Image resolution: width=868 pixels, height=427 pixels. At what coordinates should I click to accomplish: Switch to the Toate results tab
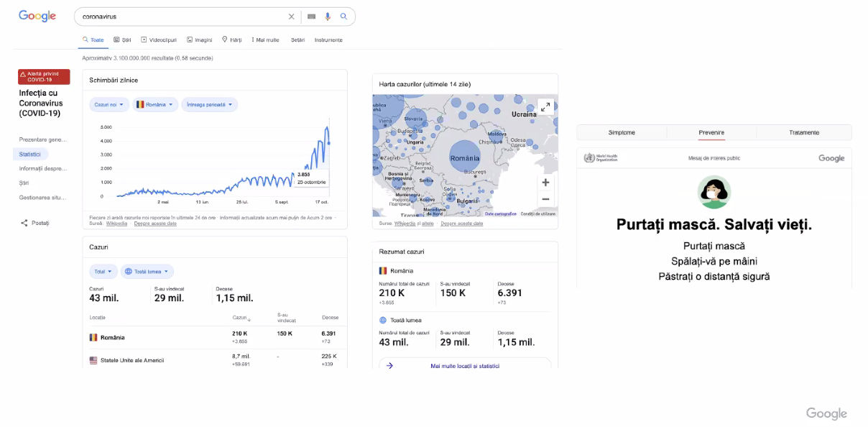pyautogui.click(x=93, y=40)
